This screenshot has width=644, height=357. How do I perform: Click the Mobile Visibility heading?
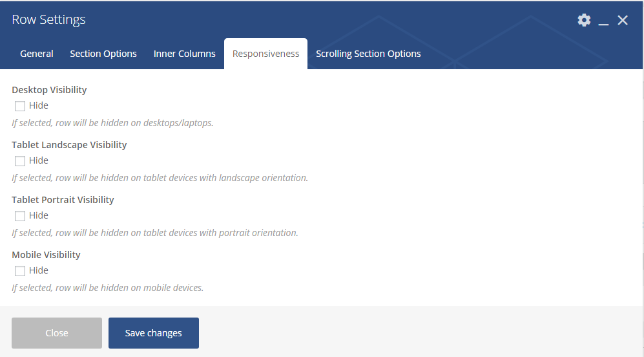click(46, 255)
